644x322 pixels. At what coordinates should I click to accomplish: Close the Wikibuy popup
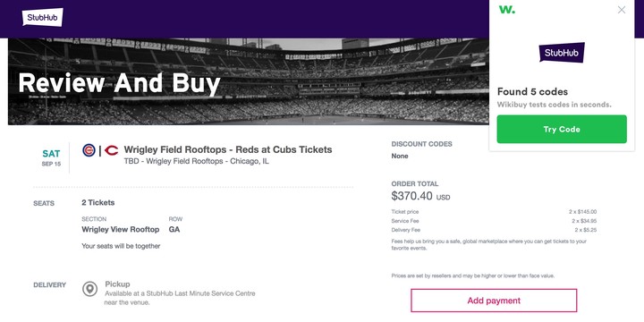pos(622,10)
